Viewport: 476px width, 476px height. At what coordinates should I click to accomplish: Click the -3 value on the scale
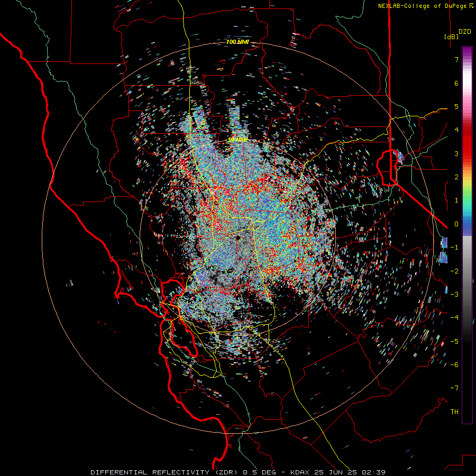[454, 295]
